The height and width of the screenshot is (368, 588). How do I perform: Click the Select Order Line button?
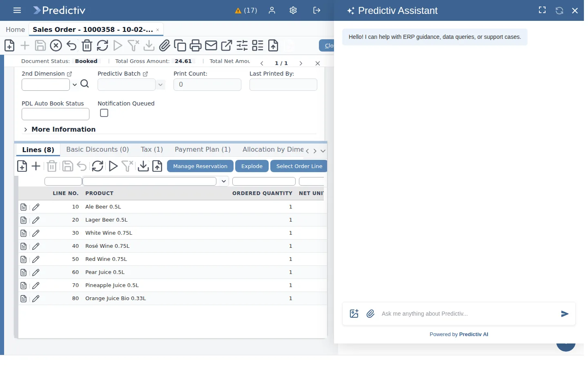[x=299, y=166]
